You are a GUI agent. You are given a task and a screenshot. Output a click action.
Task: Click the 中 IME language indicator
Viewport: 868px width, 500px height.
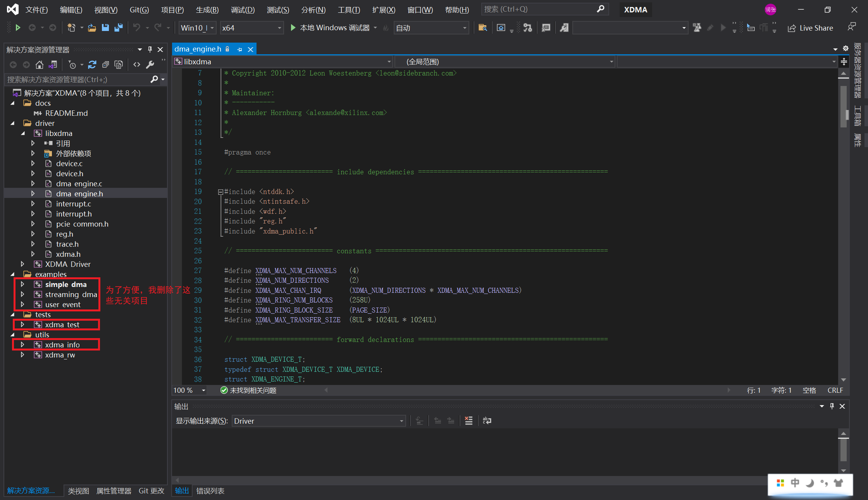pos(795,483)
